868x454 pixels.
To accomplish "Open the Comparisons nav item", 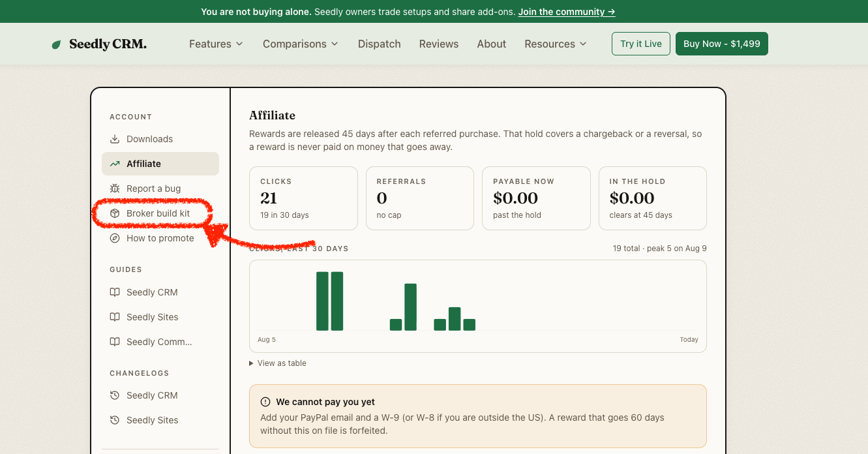I will [x=301, y=44].
